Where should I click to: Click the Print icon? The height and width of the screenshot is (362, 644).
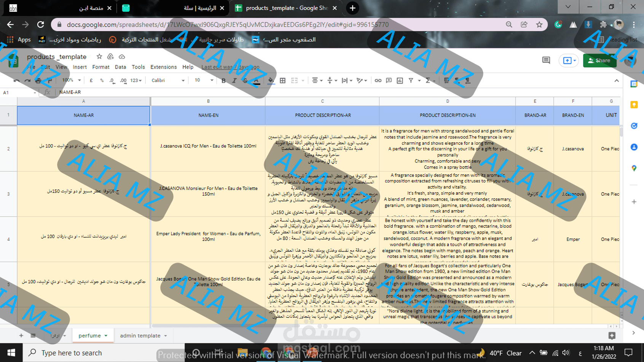[38, 81]
